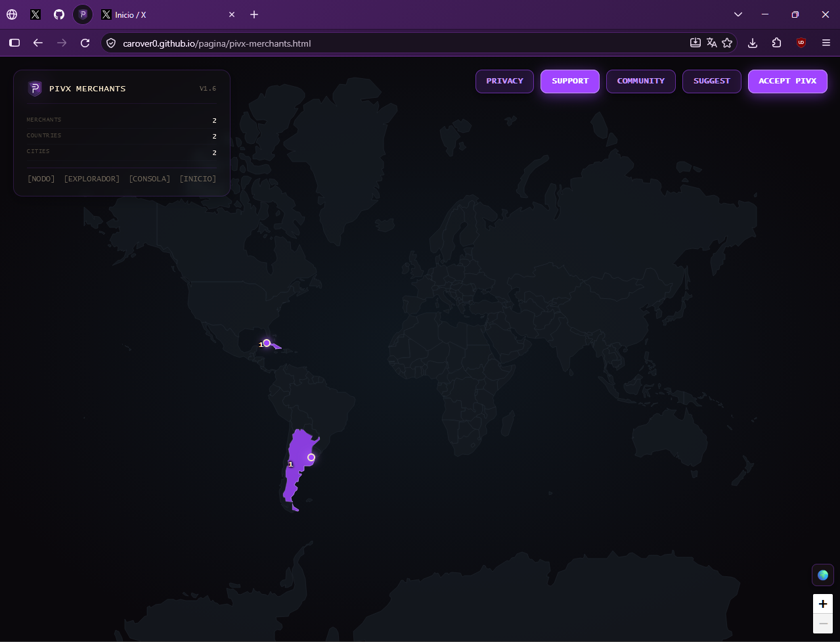List all open tabs
This screenshot has width=840, height=642.
point(738,14)
